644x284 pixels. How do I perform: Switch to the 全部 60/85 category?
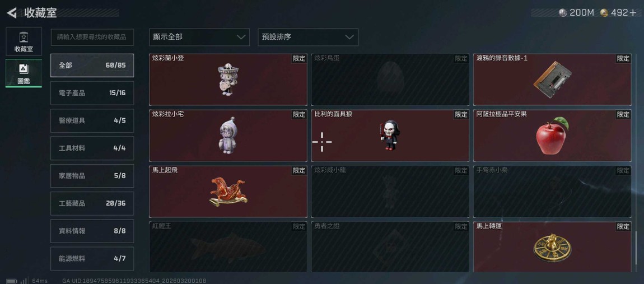click(x=92, y=66)
